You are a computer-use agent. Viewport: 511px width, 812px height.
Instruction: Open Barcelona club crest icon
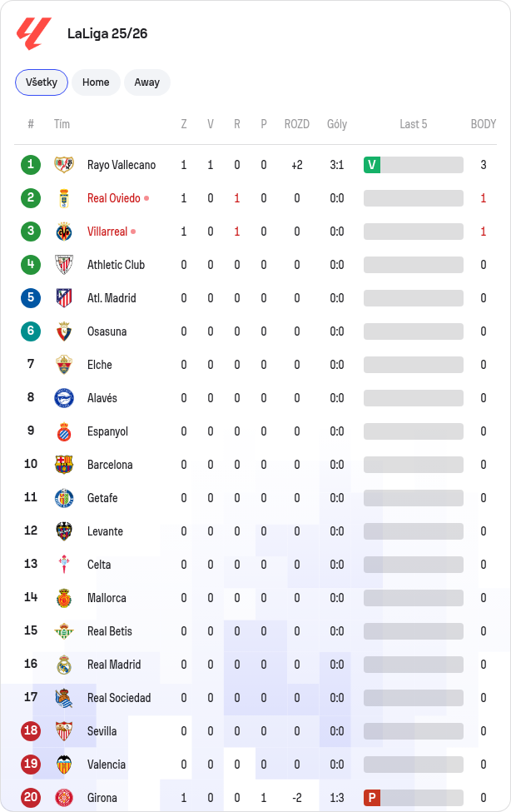click(64, 465)
